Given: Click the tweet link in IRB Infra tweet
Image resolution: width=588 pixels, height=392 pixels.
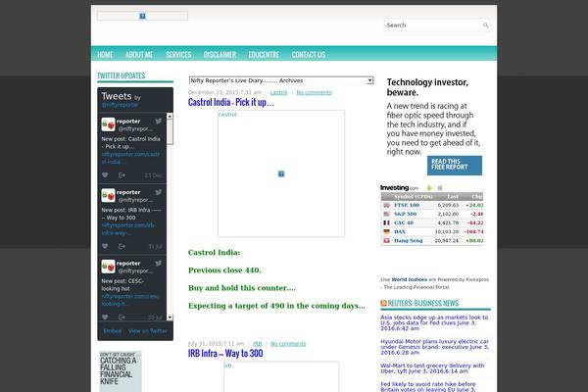Looking at the screenshot, I should click(x=128, y=228).
